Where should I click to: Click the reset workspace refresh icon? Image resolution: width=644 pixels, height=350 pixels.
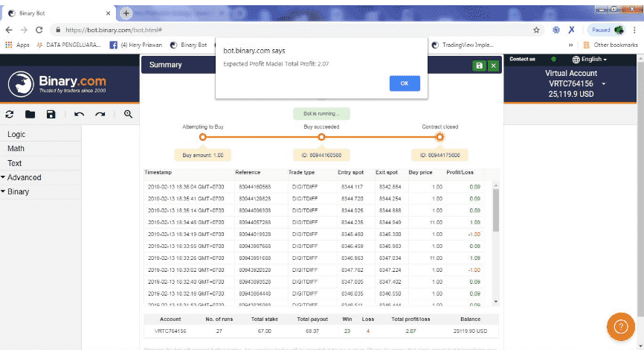[10, 115]
